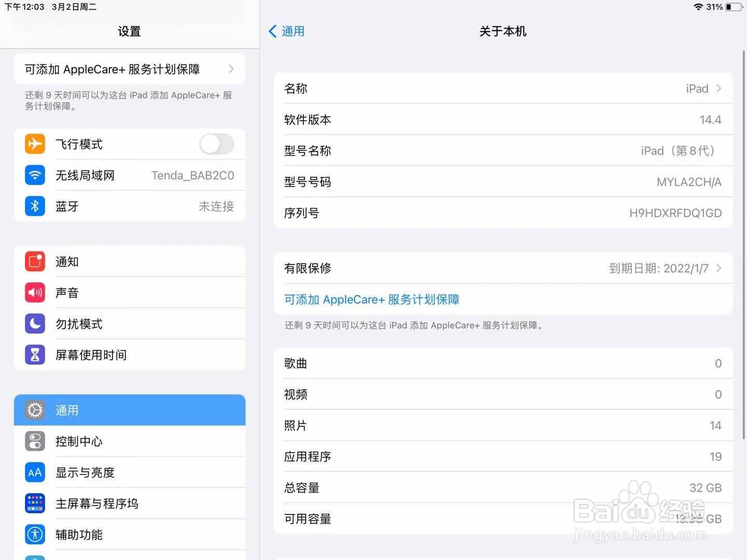Select the highlighted 通用 row
747x560 pixels.
(x=130, y=410)
